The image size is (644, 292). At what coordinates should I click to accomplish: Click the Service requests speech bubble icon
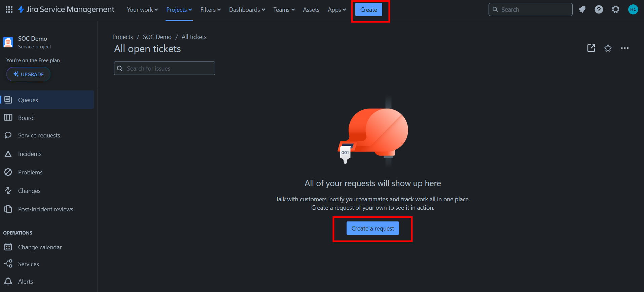[8, 135]
